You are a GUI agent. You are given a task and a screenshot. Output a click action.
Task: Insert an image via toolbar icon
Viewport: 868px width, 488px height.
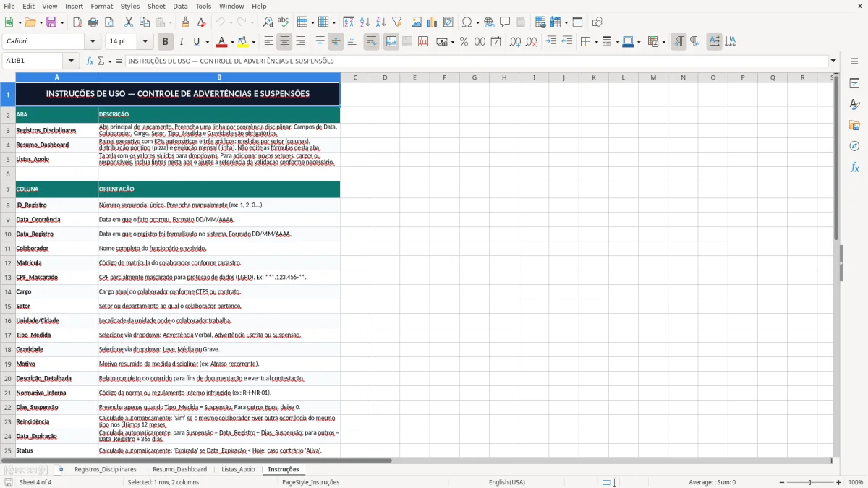coord(417,22)
